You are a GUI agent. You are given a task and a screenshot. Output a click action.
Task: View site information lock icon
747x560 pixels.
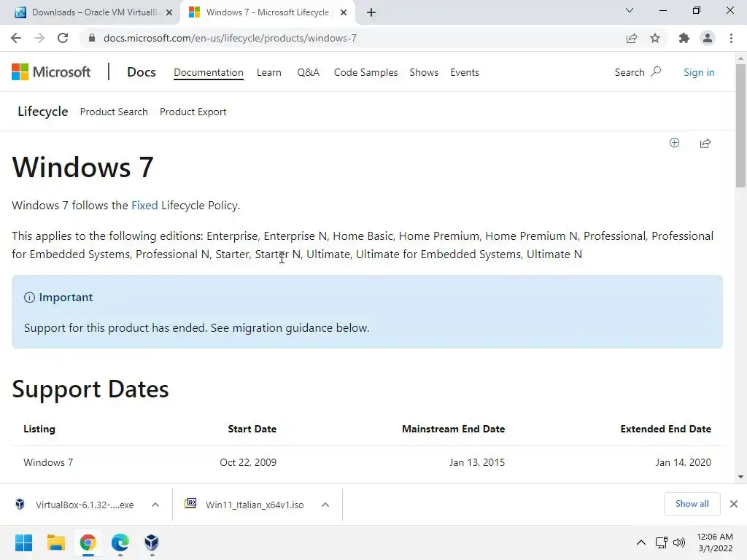pos(92,38)
